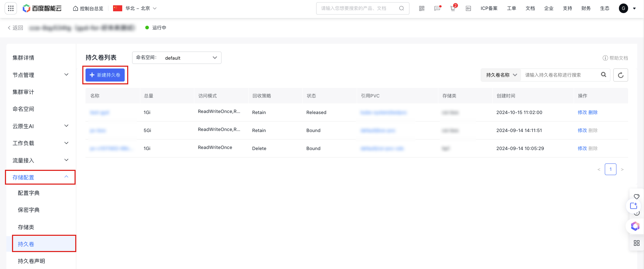Expand 节点管理 sidebar group
Viewport: 644px width, 269px height.
[41, 75]
